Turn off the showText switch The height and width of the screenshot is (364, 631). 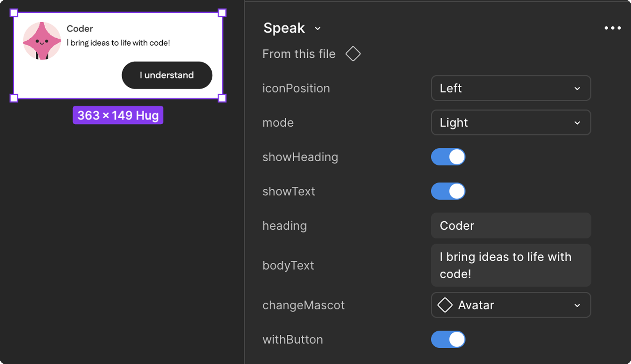point(448,191)
